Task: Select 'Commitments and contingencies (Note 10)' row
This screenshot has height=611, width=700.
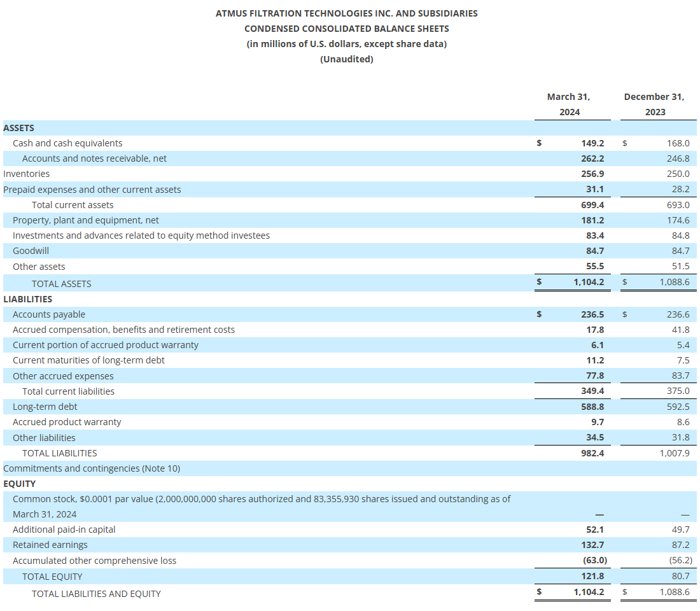Action: click(x=92, y=468)
